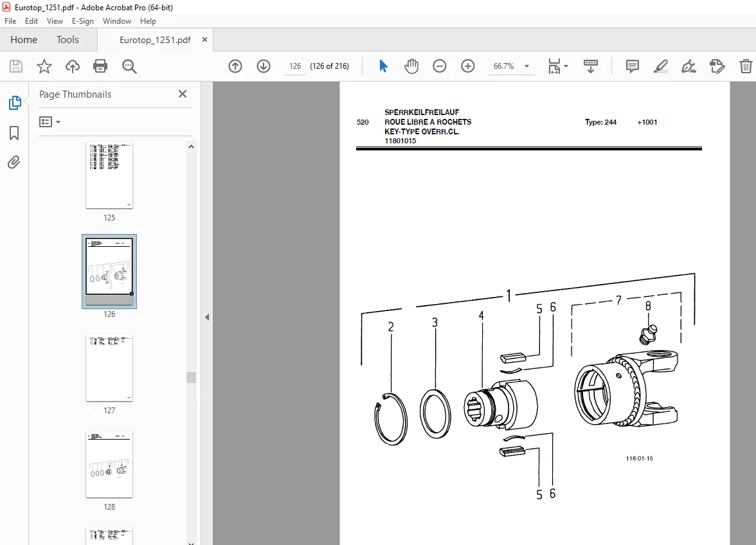Expand the page fit options arrow
This screenshot has height=545, width=756.
pyautogui.click(x=566, y=66)
